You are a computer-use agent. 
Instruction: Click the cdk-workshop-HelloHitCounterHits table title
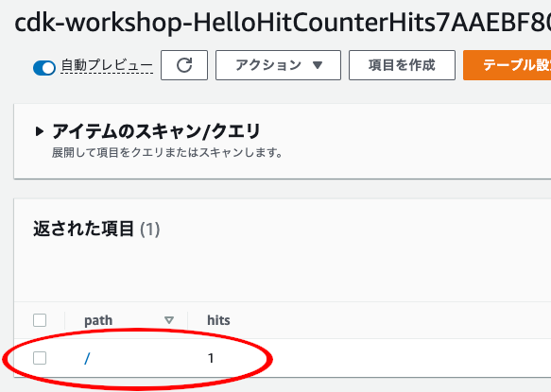tap(283, 23)
